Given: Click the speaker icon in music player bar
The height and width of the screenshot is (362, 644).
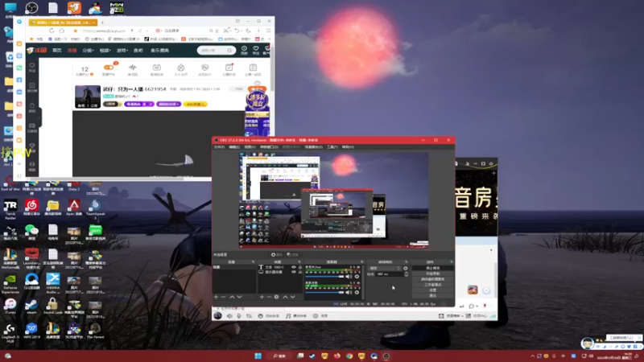Looking at the screenshot, I should (x=229, y=316).
